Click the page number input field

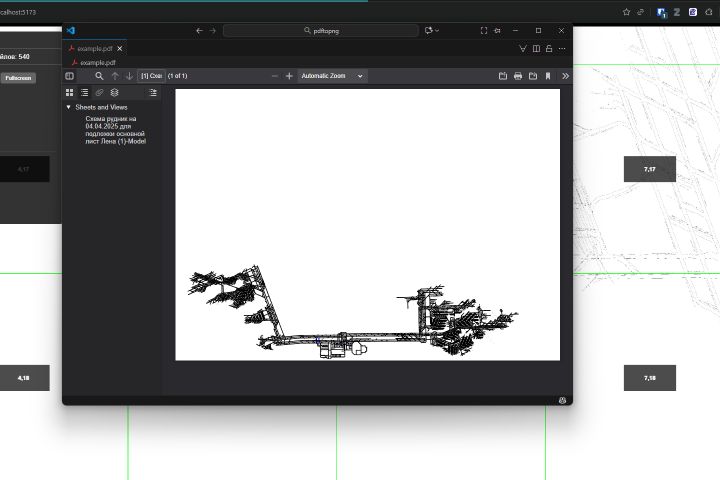click(x=151, y=76)
